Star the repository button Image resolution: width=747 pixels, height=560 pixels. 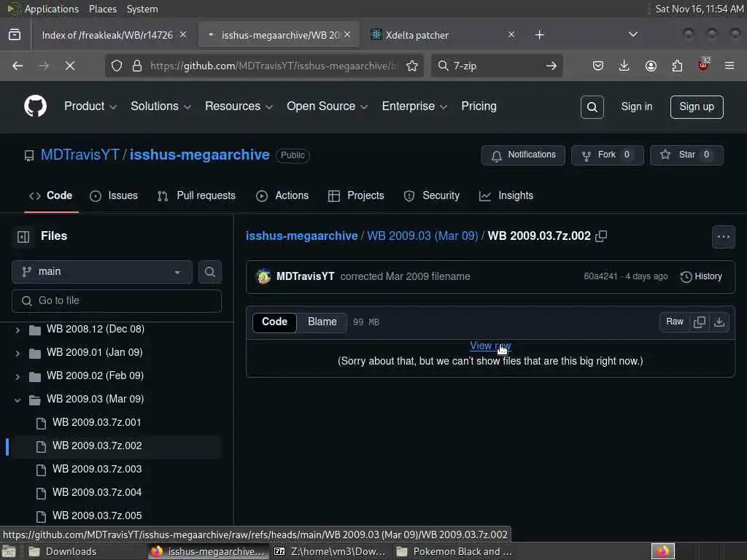(x=686, y=155)
